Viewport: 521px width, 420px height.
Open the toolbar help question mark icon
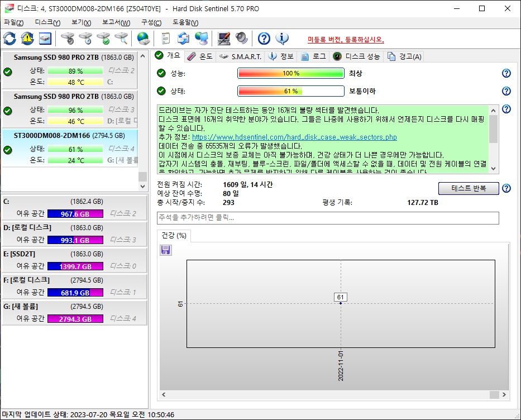(264, 39)
